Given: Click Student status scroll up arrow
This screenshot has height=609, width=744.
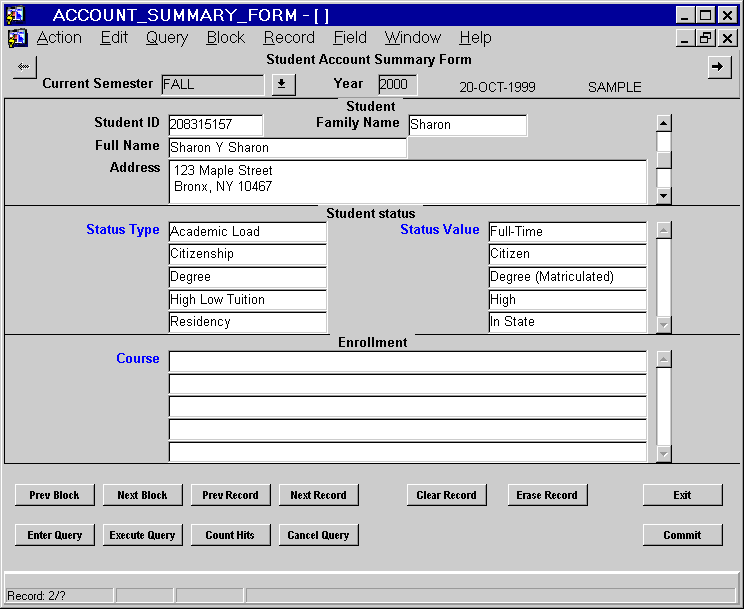Looking at the screenshot, I should (x=664, y=230).
